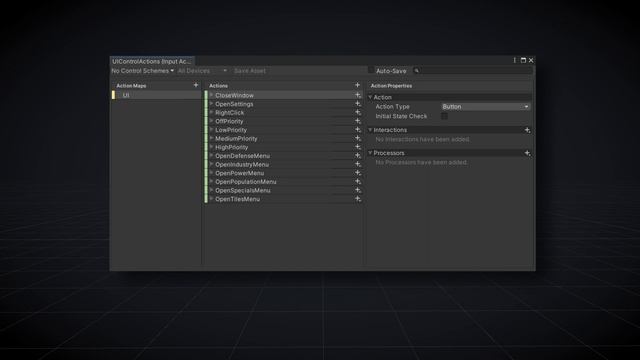Select the UI action map
Image resolution: width=640 pixels, height=360 pixels.
156,95
